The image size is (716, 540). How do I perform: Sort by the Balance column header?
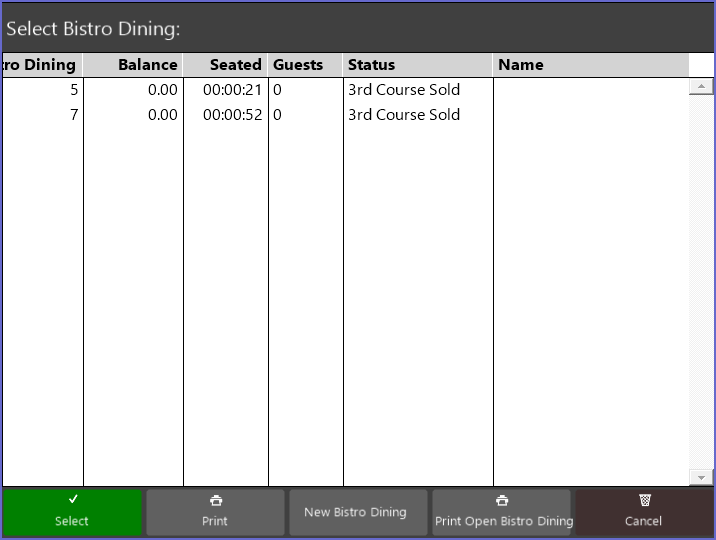point(134,65)
